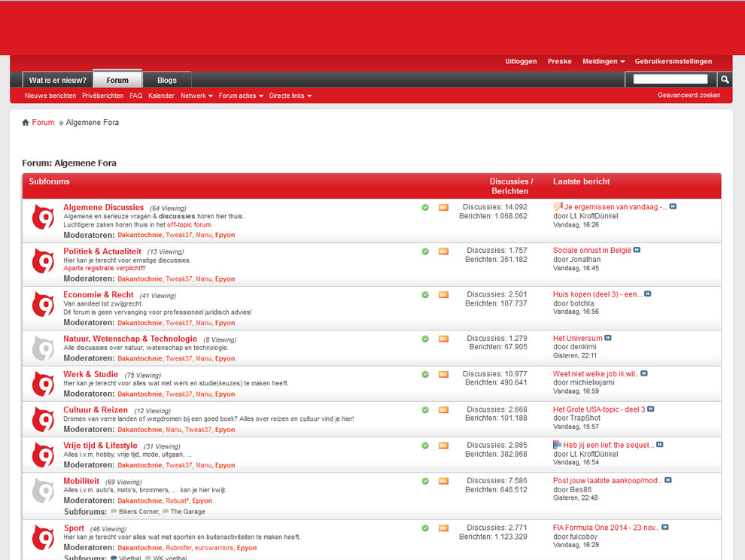
Task: Go to last post of Sociale onrust in België
Action: [x=637, y=250]
